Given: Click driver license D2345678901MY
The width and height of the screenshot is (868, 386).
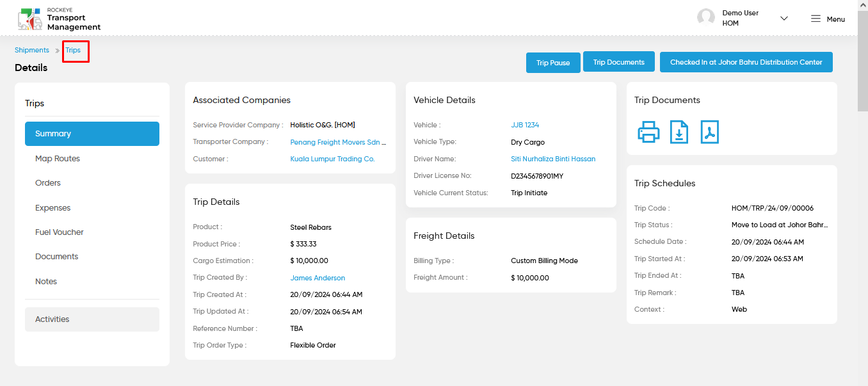Looking at the screenshot, I should [537, 176].
